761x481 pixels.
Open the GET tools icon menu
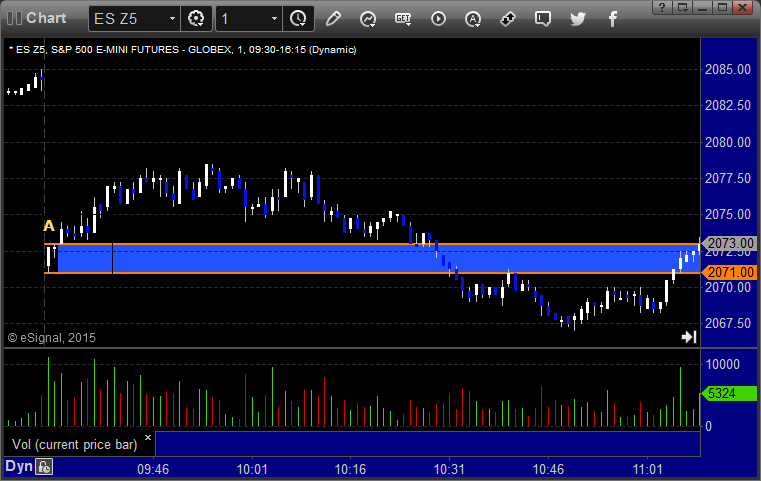(403, 19)
